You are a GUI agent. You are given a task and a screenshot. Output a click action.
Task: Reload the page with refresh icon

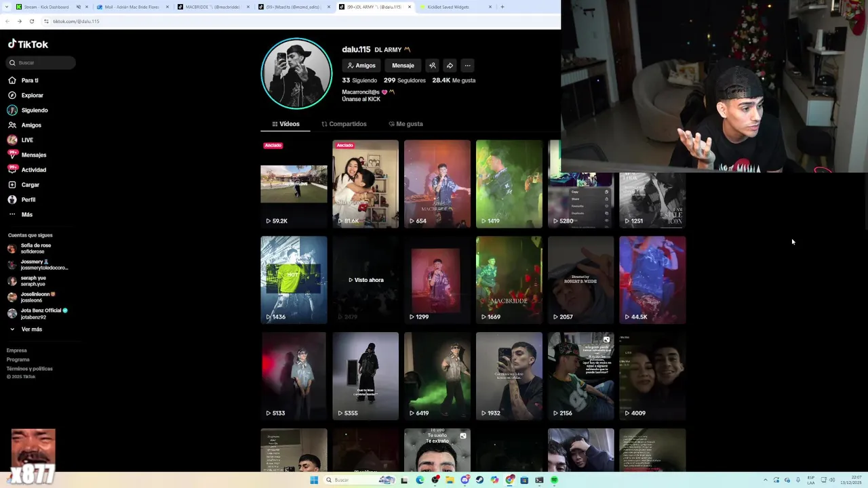point(31,21)
